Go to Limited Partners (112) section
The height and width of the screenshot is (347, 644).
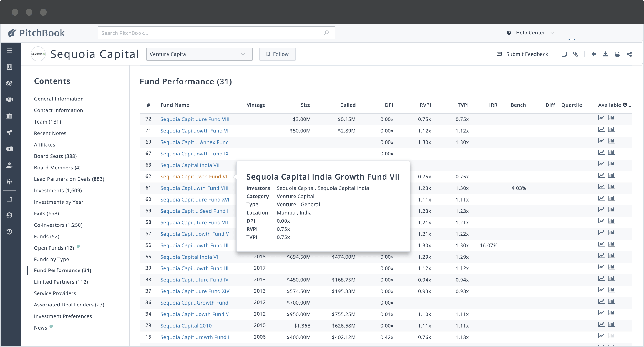pyautogui.click(x=61, y=282)
